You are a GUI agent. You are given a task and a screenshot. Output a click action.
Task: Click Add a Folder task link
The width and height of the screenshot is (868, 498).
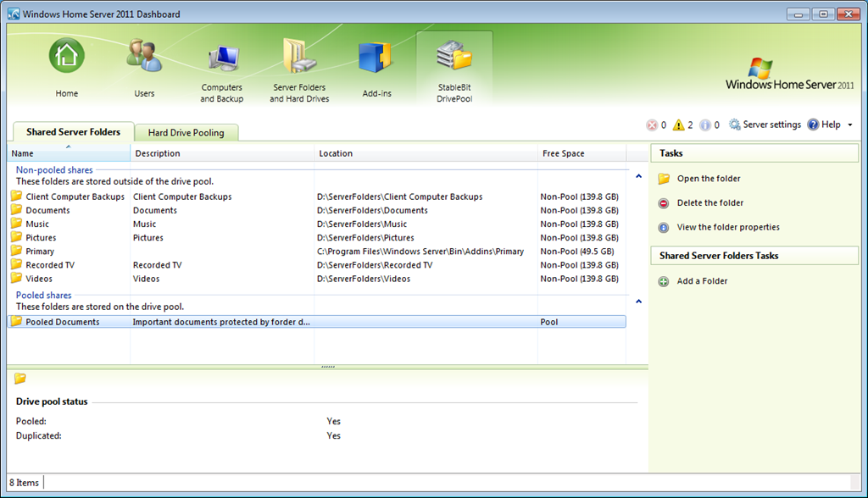tap(702, 281)
